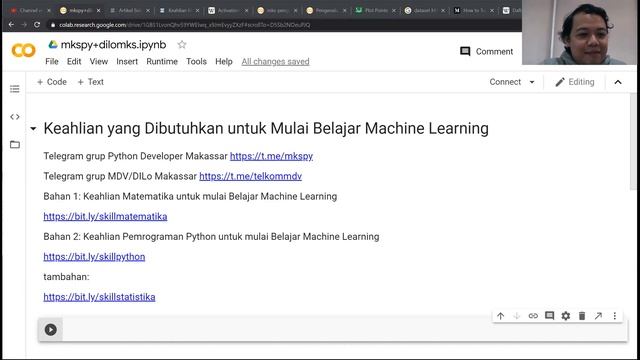Click into the empty code cell editor
Screen dimensions: 640x360
coord(345,330)
